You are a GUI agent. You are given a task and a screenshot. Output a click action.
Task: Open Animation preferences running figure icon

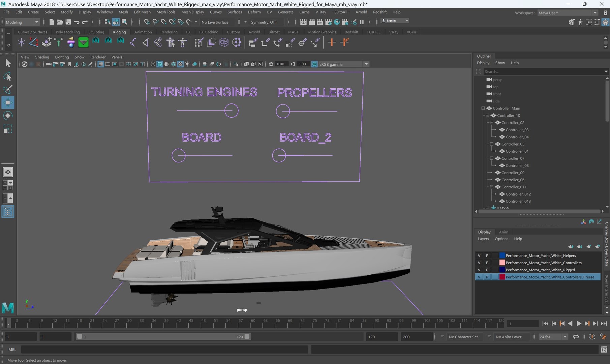pyautogui.click(x=603, y=337)
